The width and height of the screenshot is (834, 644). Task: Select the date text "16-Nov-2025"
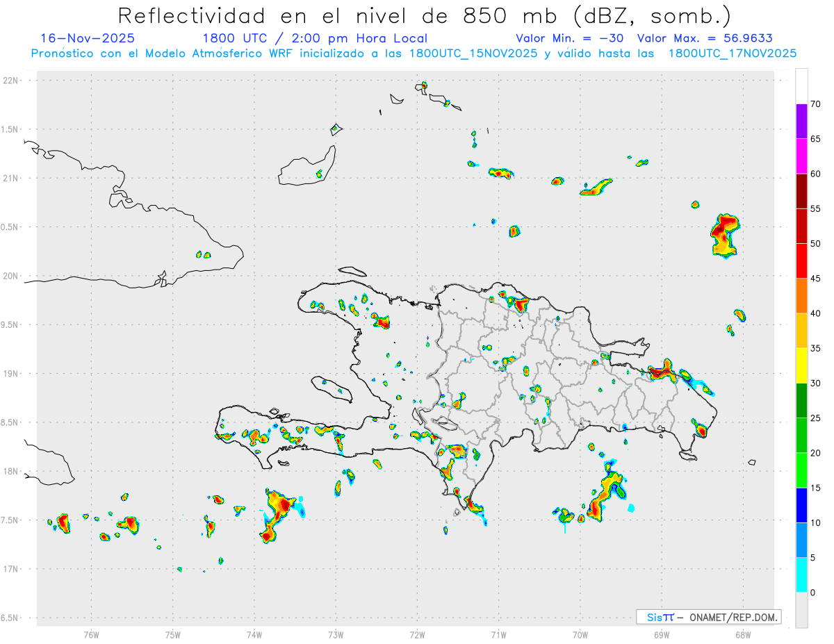88,38
